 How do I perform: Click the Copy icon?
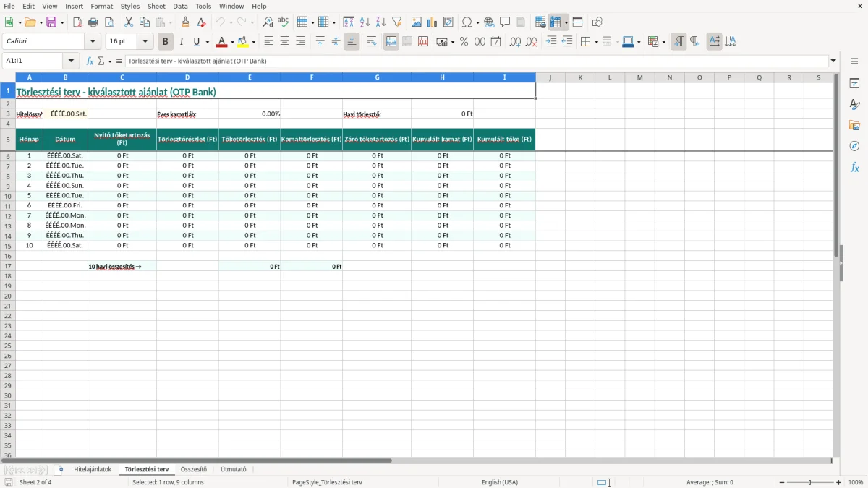pos(145,22)
